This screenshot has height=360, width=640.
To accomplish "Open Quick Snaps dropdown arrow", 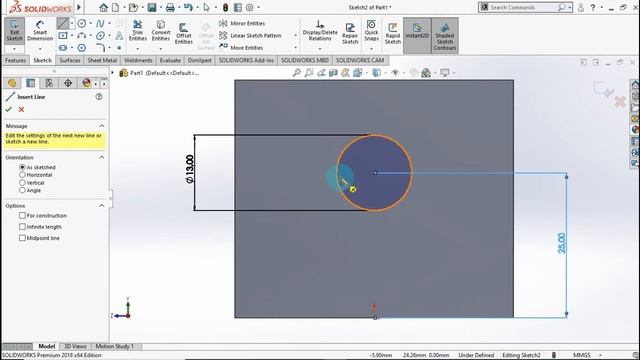I will (371, 49).
